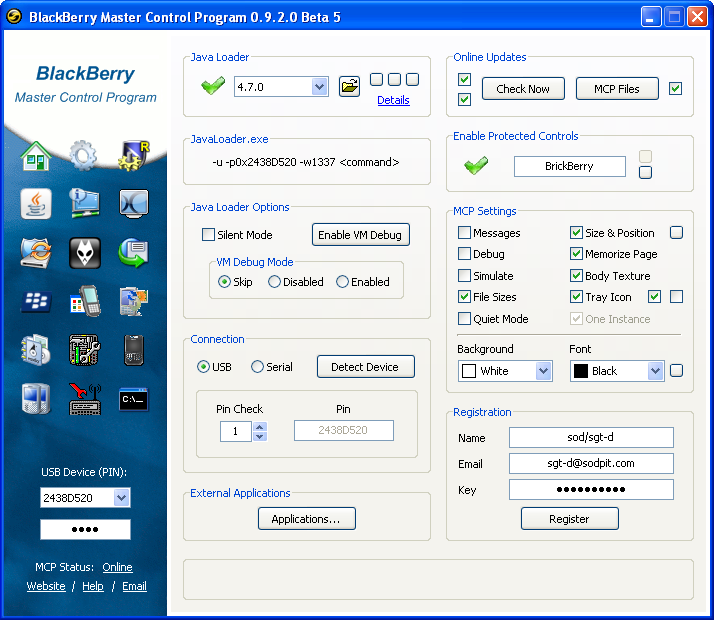Click the Detect Device button
This screenshot has width=714, height=620.
pyautogui.click(x=366, y=367)
